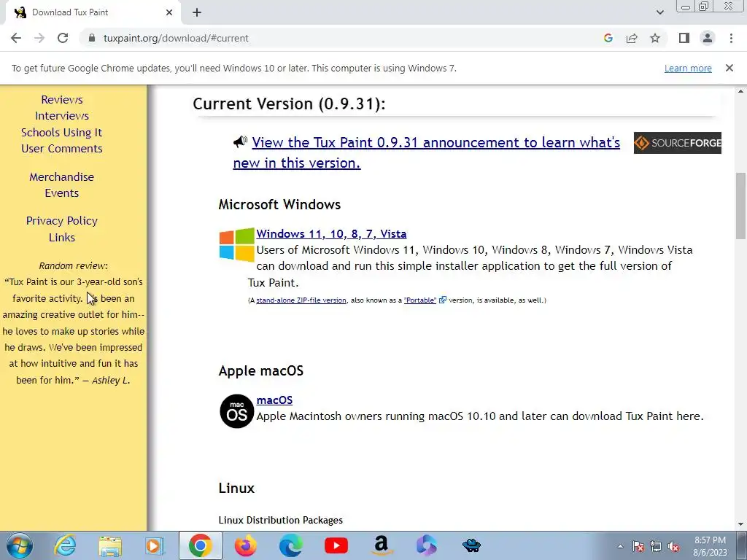Expand the tab search chevron
747x560 pixels.
(659, 12)
